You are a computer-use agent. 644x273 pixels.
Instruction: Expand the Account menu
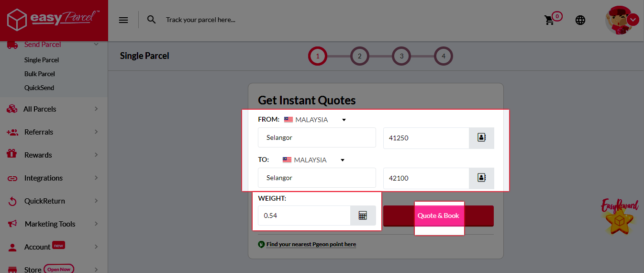coord(96,247)
